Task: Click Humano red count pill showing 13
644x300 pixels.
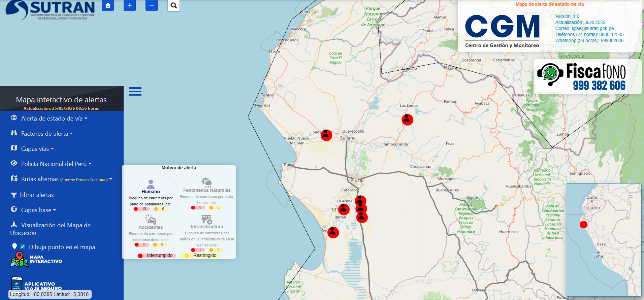Action: [142, 209]
